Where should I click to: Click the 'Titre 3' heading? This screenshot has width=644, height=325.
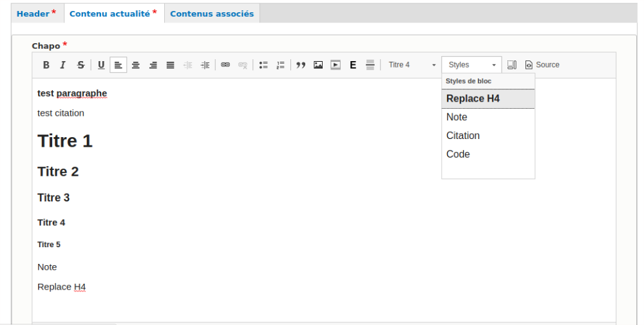click(x=53, y=198)
